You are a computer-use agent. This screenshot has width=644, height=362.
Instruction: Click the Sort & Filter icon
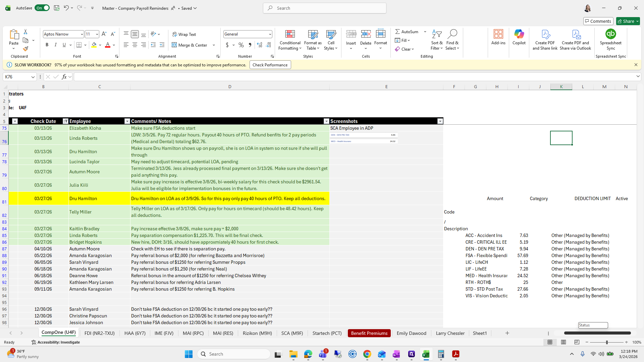[437, 35]
